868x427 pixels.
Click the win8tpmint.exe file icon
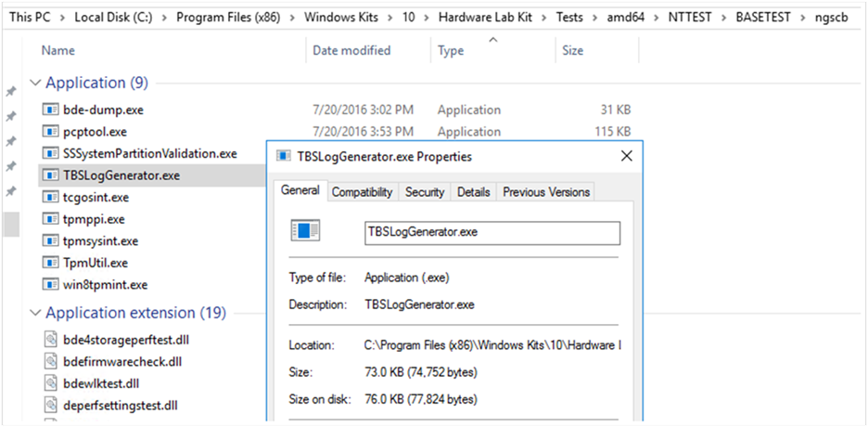coord(50,285)
